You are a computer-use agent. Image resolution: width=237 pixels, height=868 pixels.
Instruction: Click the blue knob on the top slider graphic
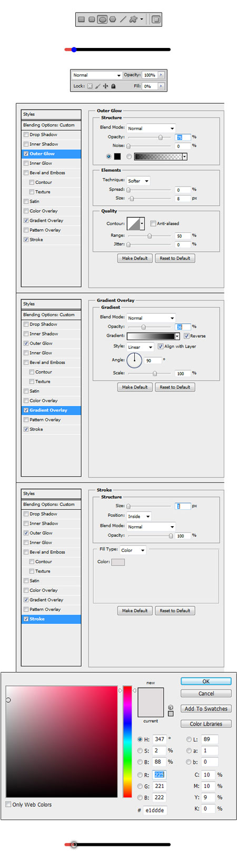(x=74, y=50)
